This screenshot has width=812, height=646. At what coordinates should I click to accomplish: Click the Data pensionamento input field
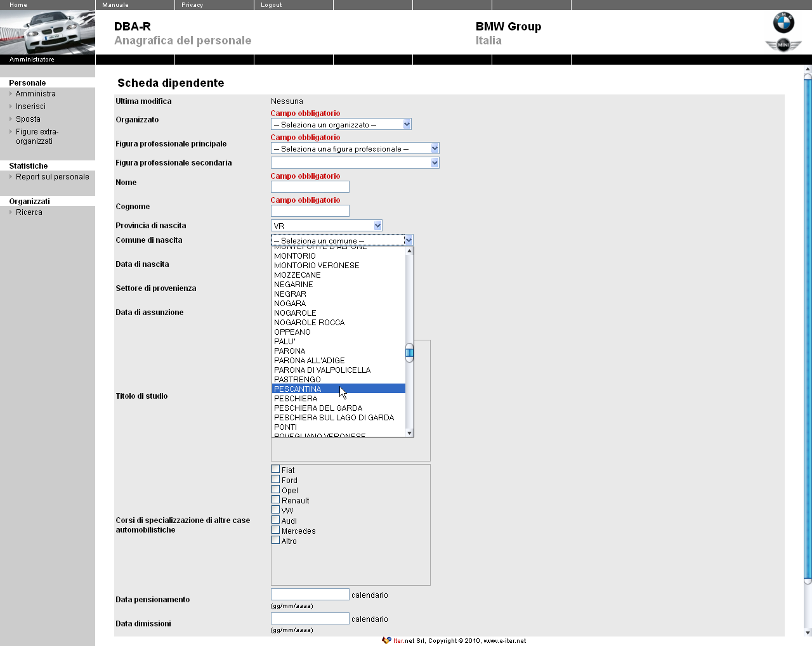tap(310, 595)
